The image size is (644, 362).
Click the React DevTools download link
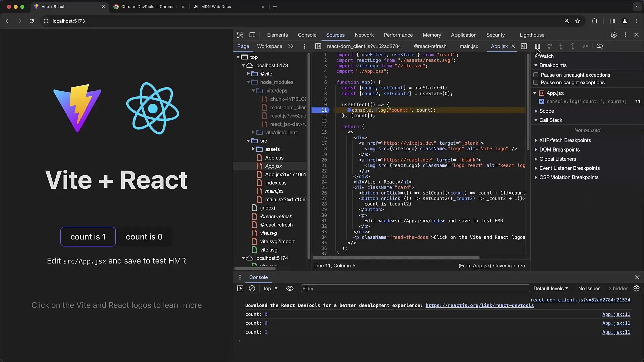pos(479,305)
